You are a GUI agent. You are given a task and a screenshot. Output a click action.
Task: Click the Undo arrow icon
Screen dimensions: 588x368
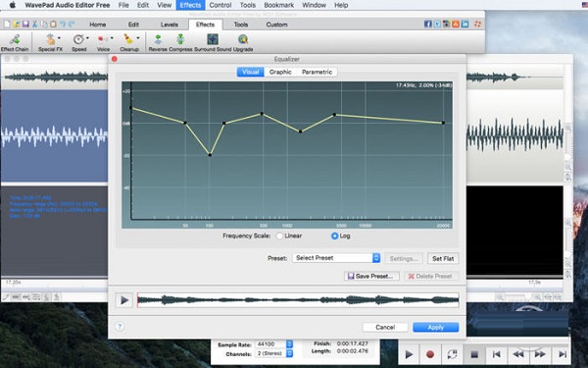[x=63, y=24]
